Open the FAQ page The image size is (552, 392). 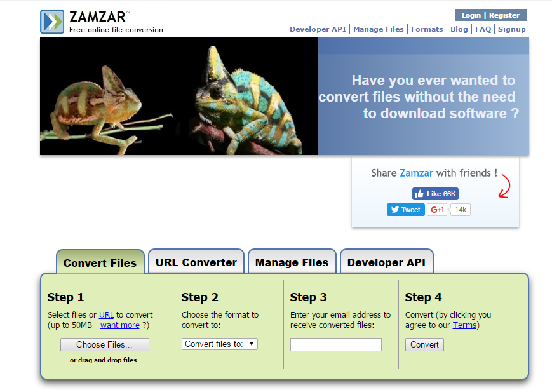pyautogui.click(x=483, y=29)
